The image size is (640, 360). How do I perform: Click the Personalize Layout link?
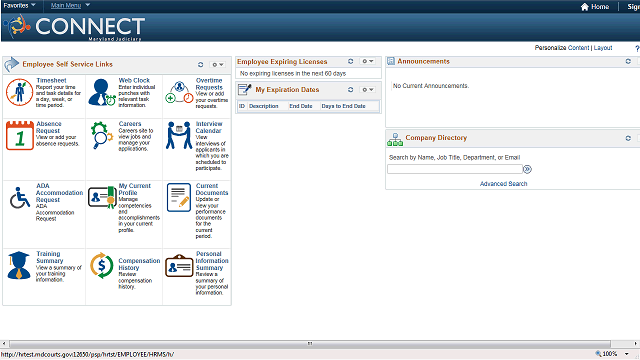[x=603, y=48]
